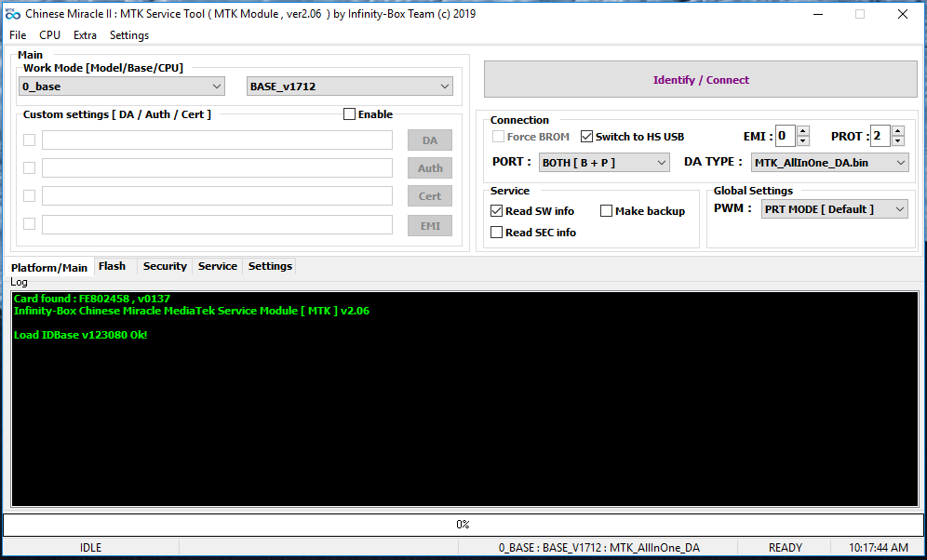Click the DA browse button

430,140
